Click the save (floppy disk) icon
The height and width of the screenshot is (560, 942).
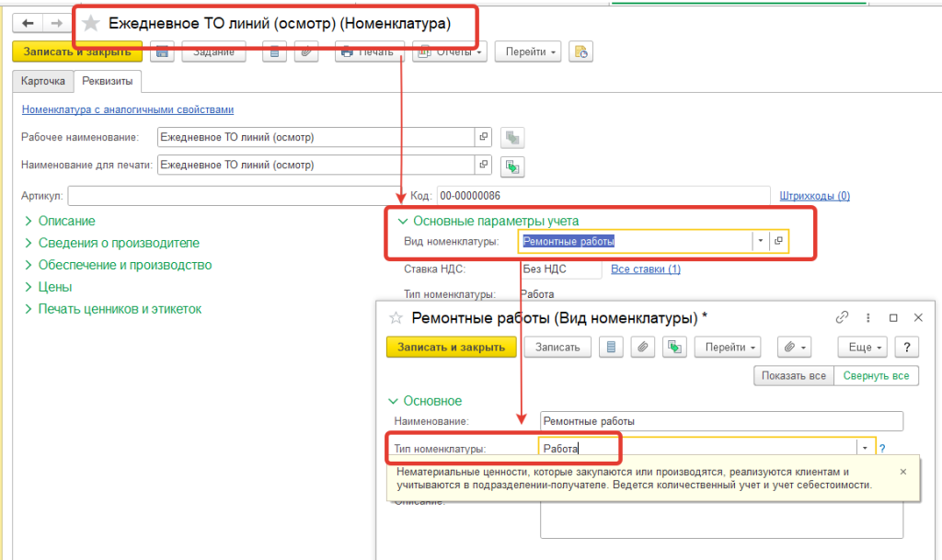(x=162, y=52)
